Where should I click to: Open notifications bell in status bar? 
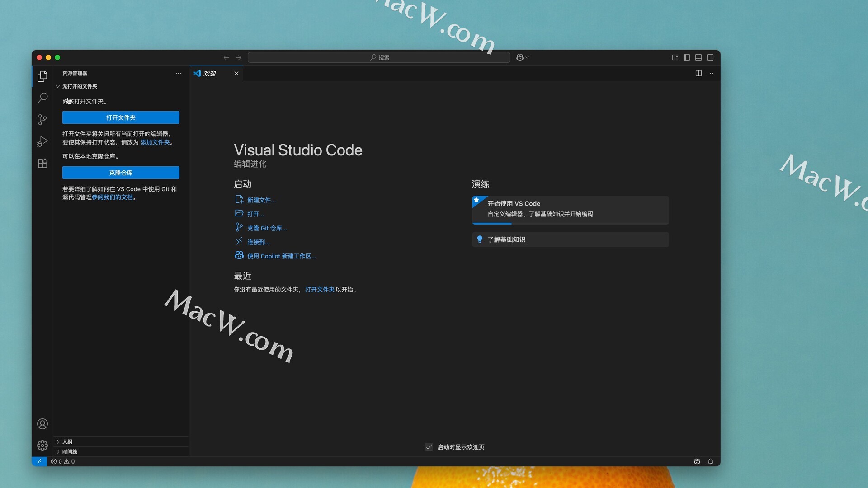[711, 461]
